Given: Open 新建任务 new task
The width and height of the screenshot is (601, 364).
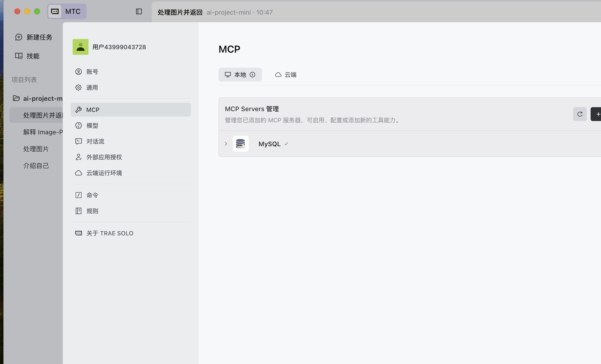Looking at the screenshot, I should point(34,37).
